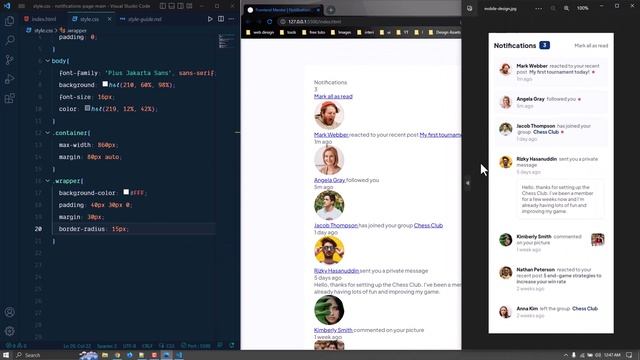Click the line and column status indicator

click(77, 346)
